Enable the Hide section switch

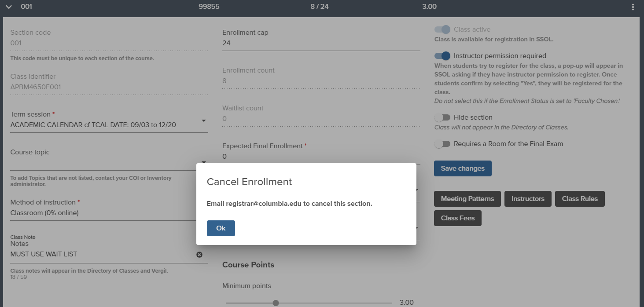[x=442, y=117]
